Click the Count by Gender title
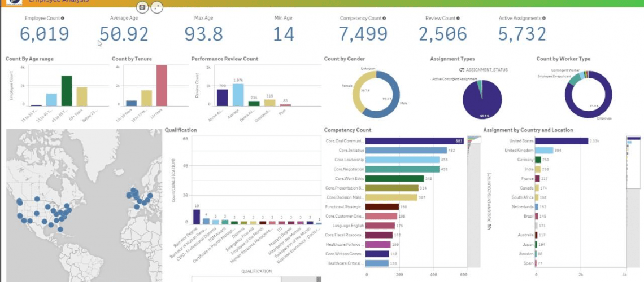 coord(345,59)
